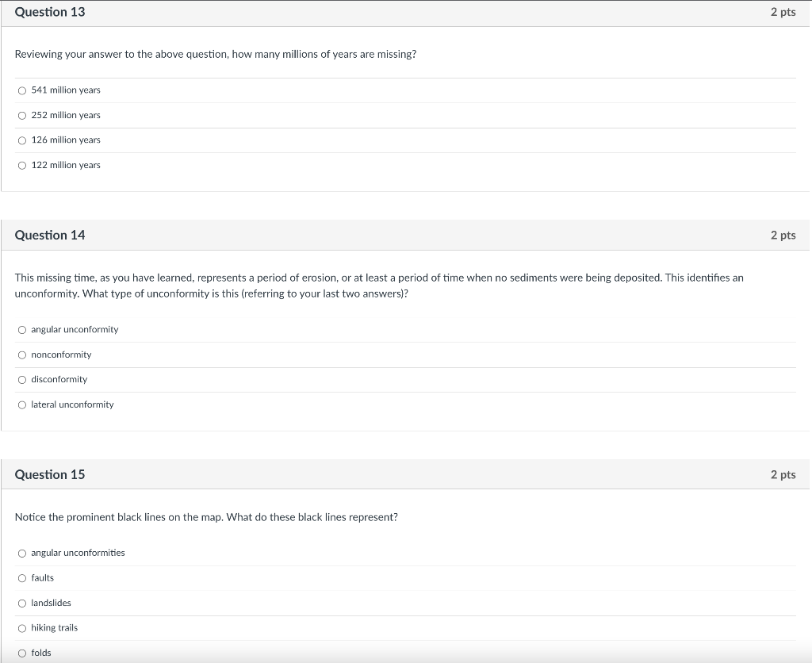Click the 2 pts label for Question 13

coord(783,12)
